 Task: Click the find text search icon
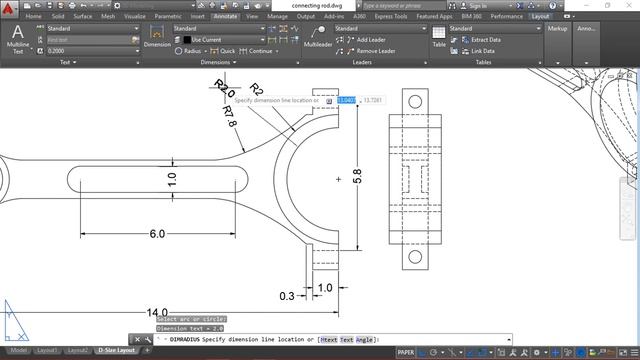(136, 40)
